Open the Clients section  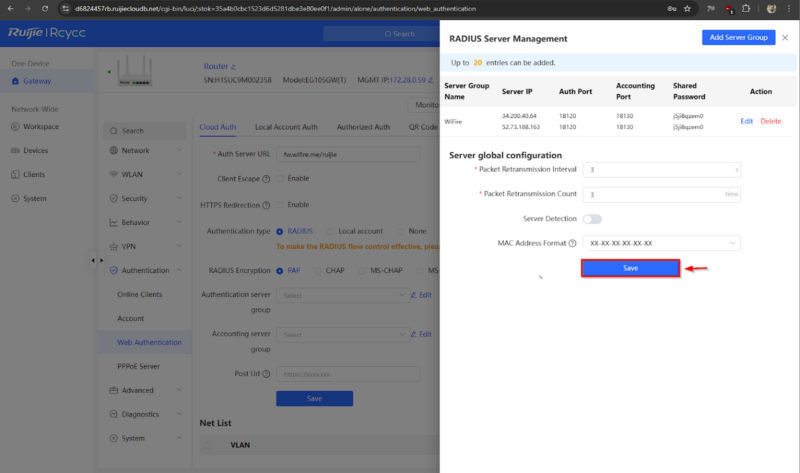coord(34,174)
